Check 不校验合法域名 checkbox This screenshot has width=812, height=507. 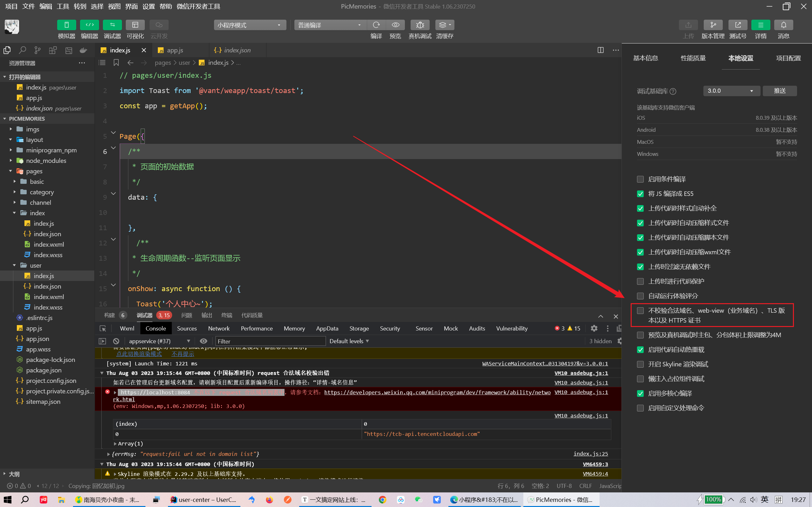click(640, 310)
